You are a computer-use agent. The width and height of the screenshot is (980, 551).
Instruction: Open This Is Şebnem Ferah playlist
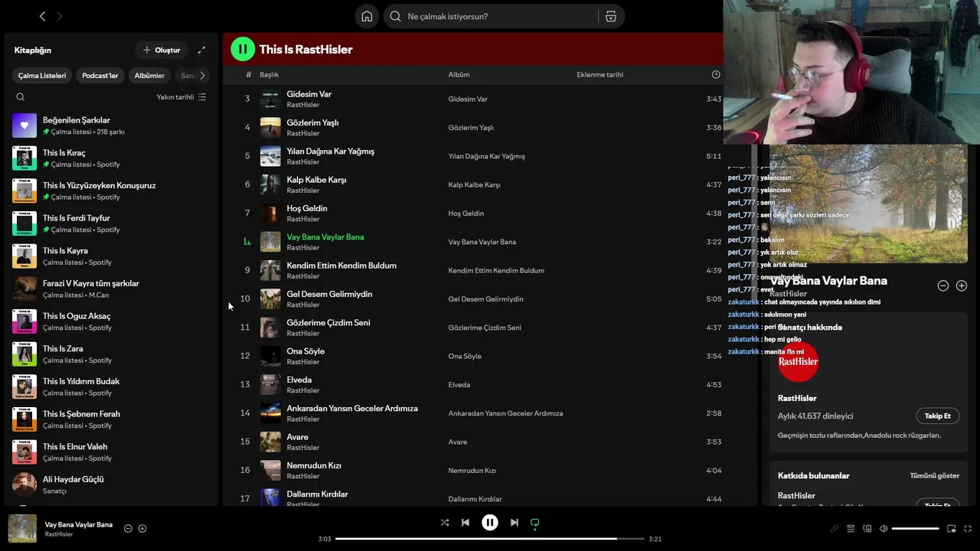(x=109, y=419)
